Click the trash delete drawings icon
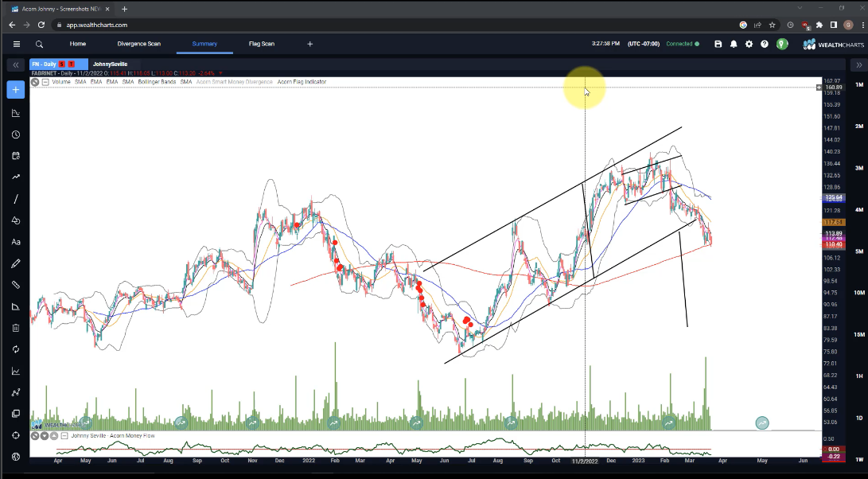 (15, 328)
